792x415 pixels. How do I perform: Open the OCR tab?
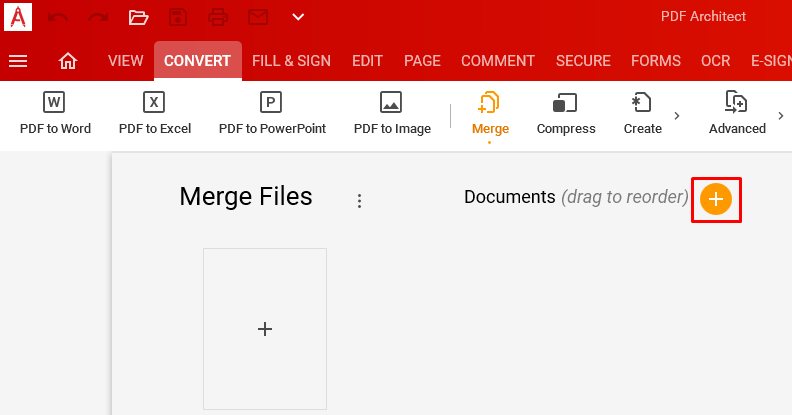716,61
